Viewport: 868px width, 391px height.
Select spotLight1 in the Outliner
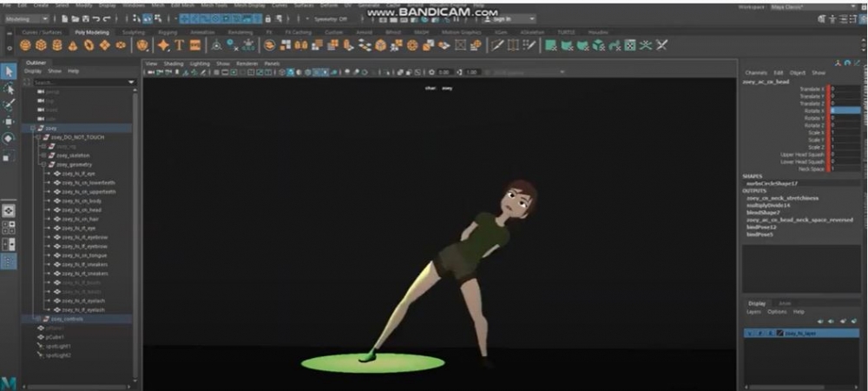click(58, 346)
